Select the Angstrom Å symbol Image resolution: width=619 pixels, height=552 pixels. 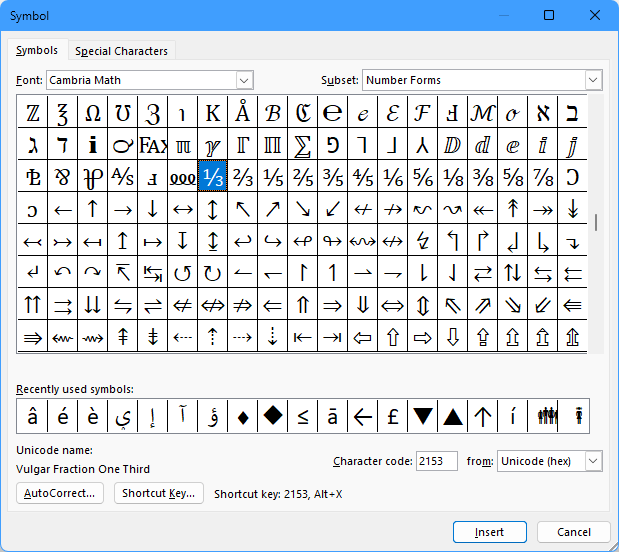click(x=242, y=113)
